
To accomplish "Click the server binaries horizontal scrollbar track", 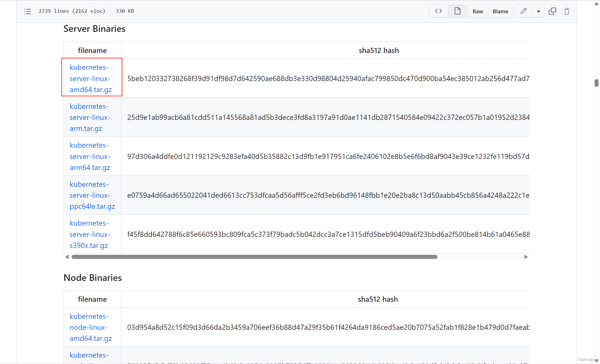I will coord(481,257).
